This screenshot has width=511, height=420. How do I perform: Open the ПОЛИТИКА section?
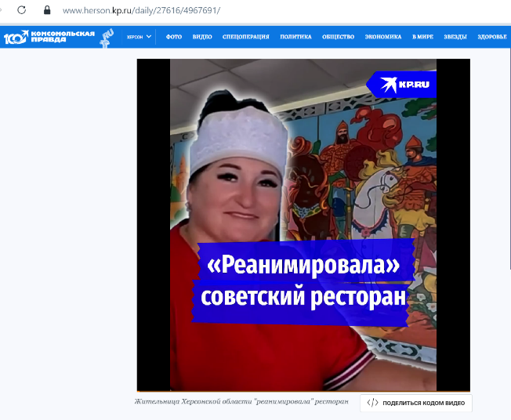(x=295, y=37)
